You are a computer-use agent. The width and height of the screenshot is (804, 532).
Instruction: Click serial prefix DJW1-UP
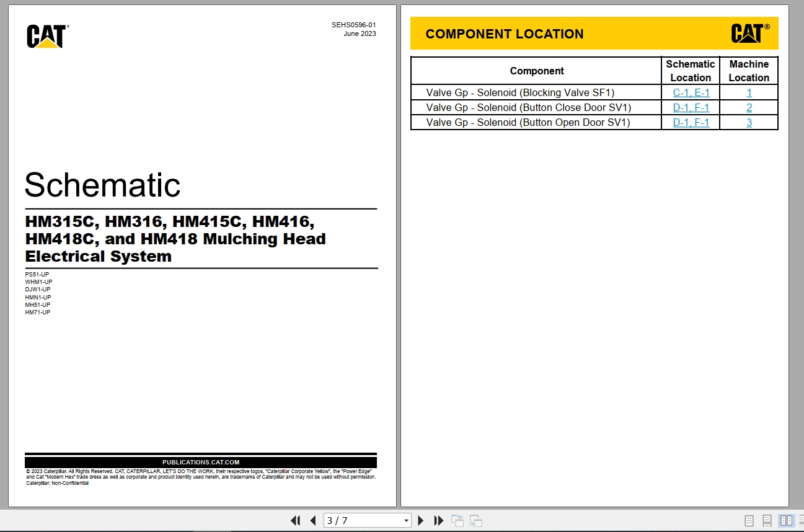coord(38,289)
